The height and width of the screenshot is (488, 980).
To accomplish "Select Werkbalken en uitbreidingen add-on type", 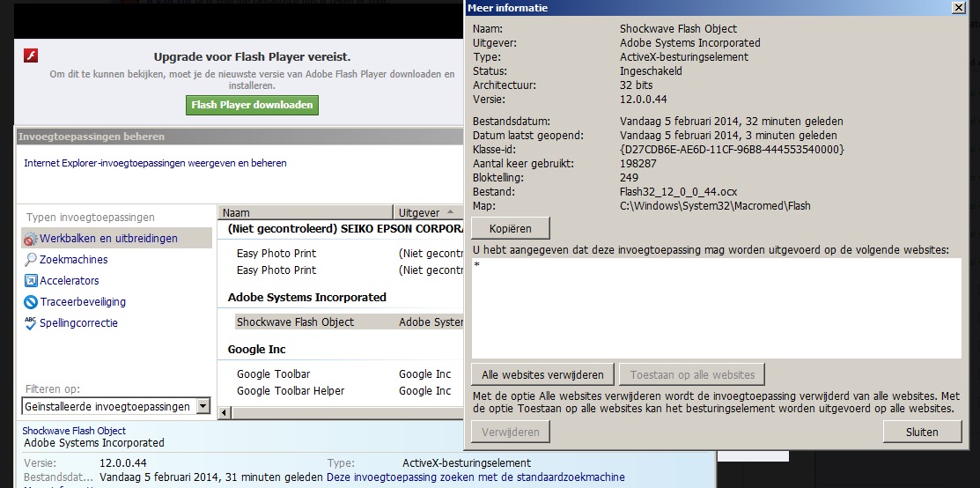I will (116, 239).
